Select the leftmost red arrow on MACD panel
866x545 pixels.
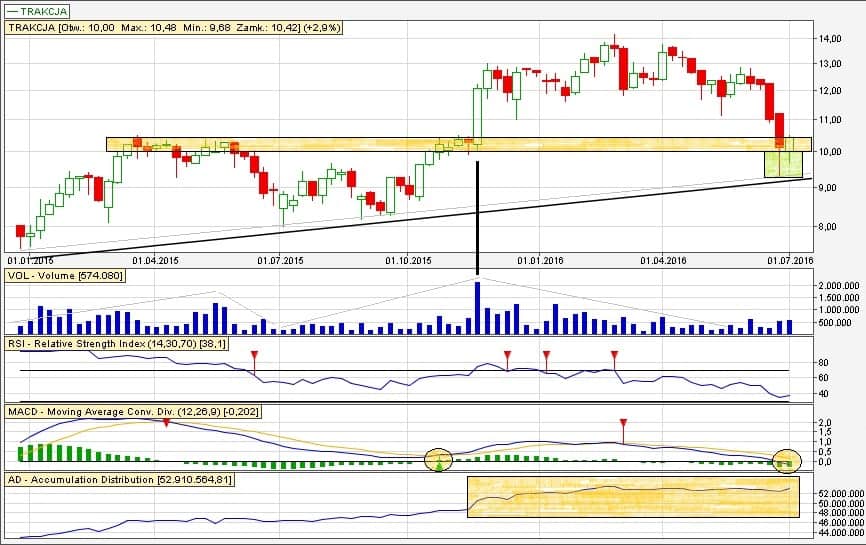pyautogui.click(x=166, y=423)
